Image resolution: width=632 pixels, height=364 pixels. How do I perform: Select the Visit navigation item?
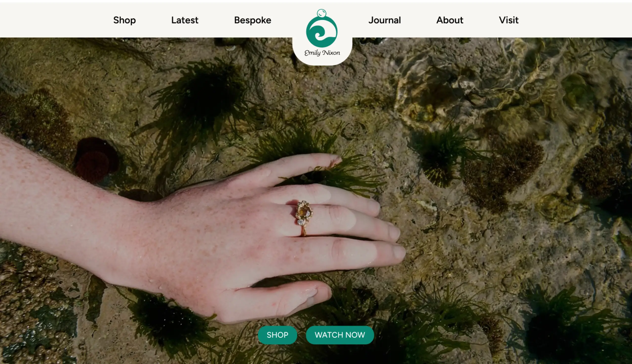(508, 20)
